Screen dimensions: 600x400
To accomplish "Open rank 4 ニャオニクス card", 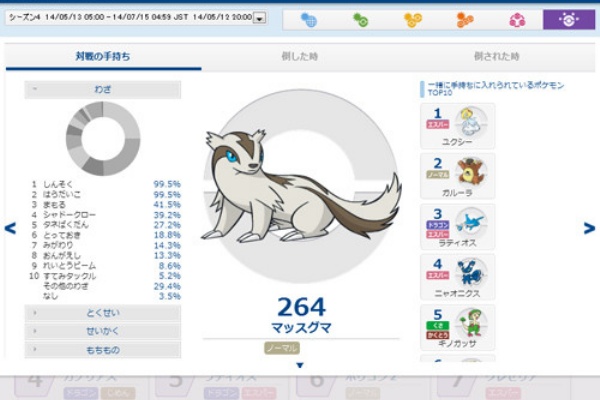I will (458, 277).
